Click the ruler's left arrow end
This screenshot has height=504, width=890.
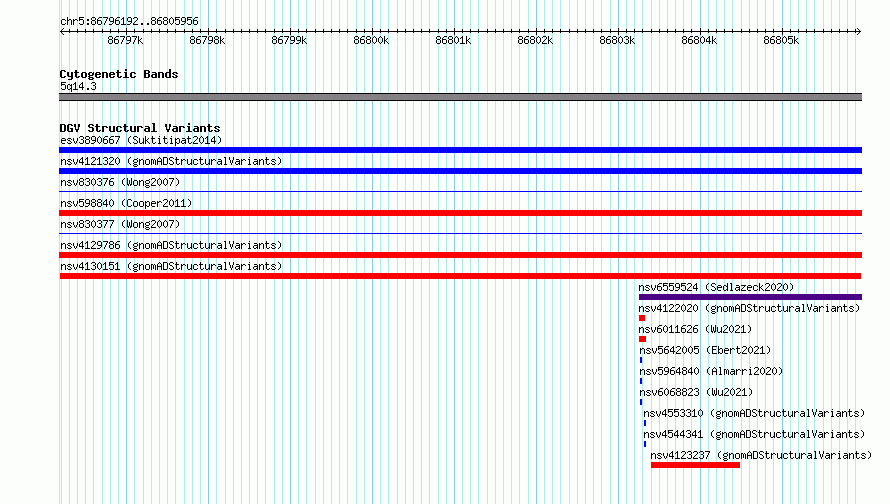pyautogui.click(x=62, y=32)
